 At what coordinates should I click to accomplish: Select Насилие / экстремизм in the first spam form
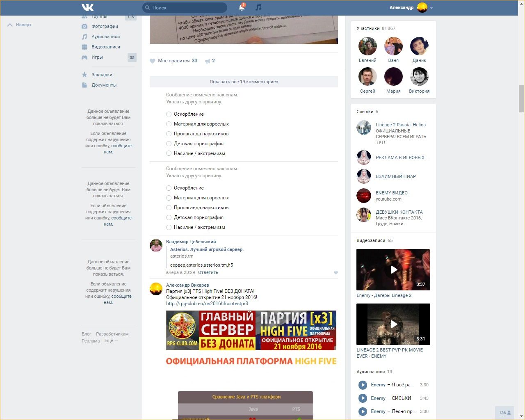point(169,153)
